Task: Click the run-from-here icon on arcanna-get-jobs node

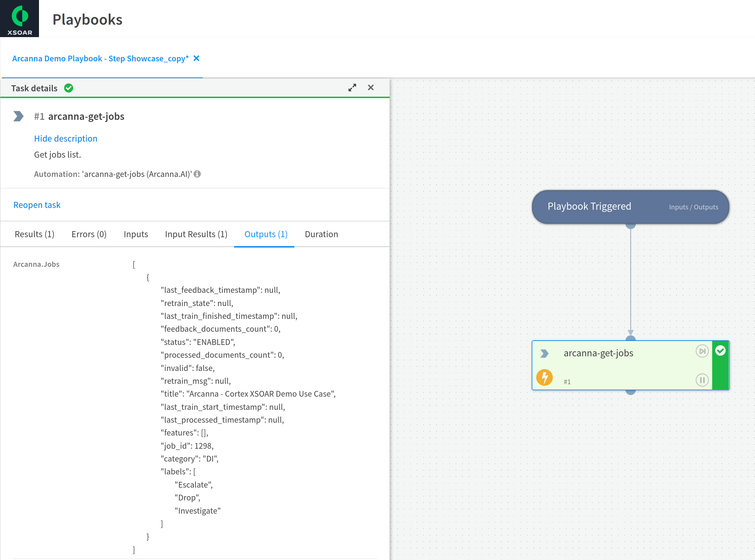Action: 702,351
